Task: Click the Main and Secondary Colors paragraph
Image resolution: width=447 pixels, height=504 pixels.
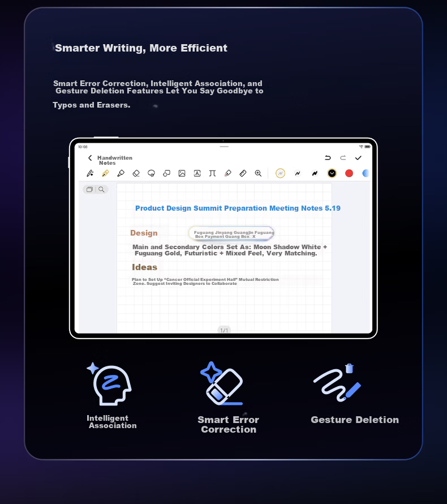Action: [230, 250]
